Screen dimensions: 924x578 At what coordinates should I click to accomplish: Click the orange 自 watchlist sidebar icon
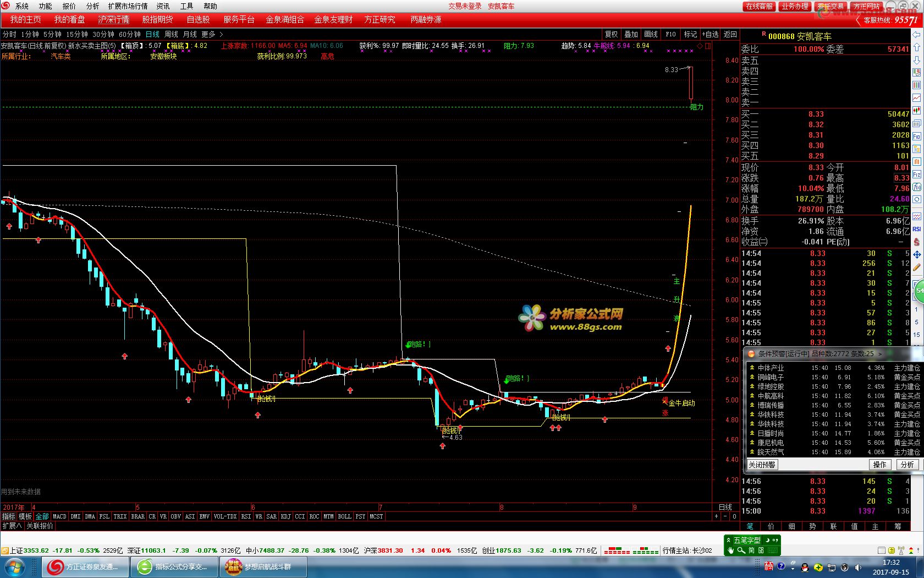[916, 161]
